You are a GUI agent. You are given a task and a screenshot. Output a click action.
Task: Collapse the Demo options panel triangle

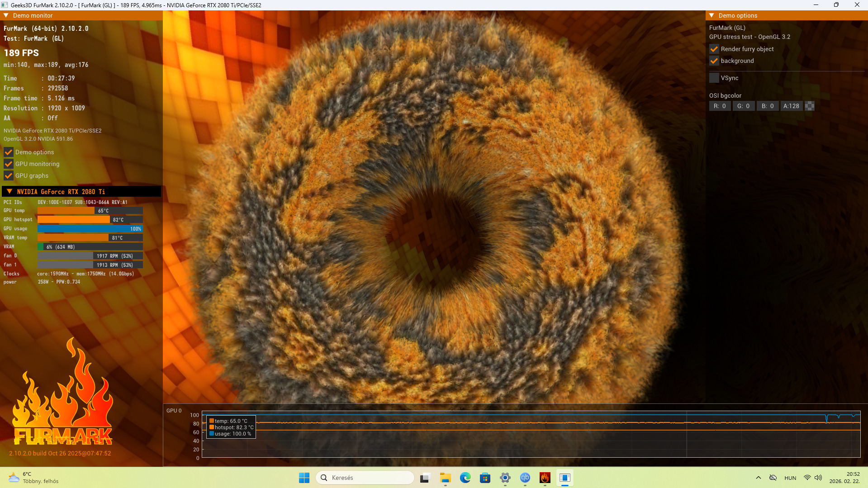(x=711, y=15)
